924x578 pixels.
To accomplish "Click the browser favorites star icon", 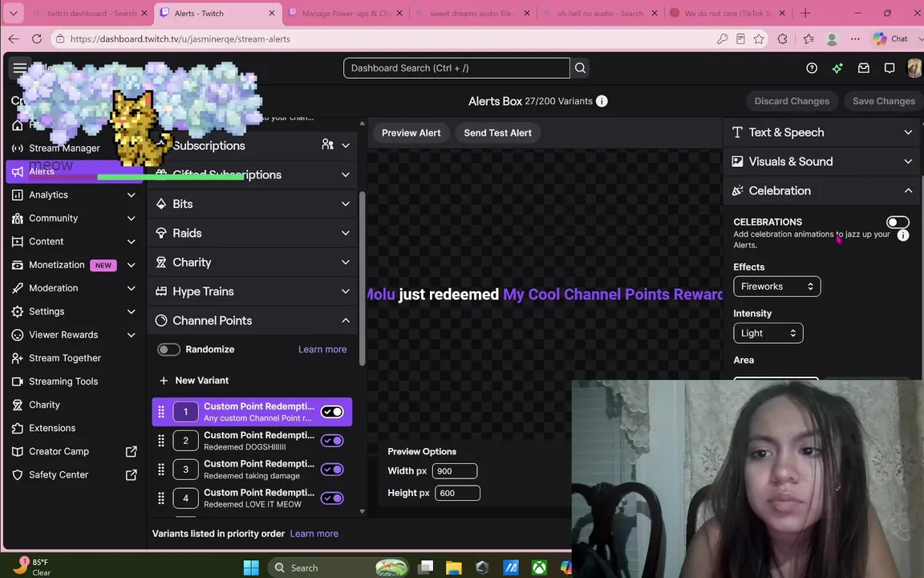I will pos(759,39).
